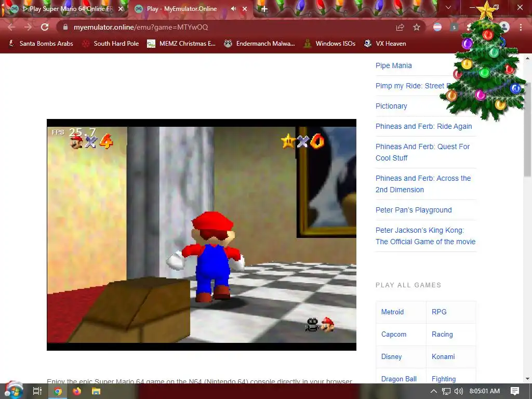Open File Explorer from the taskbar

96,391
